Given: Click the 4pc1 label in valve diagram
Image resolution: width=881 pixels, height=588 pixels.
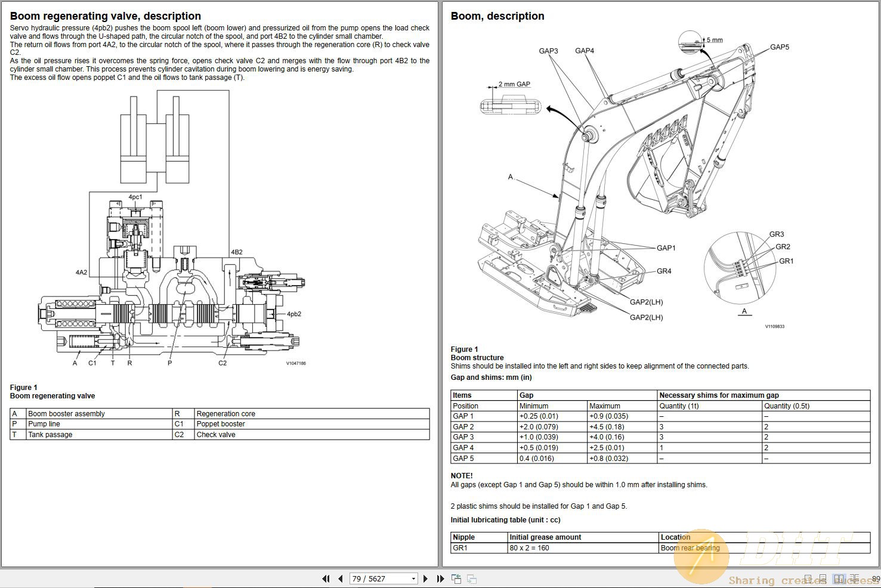Looking at the screenshot, I should tap(135, 197).
